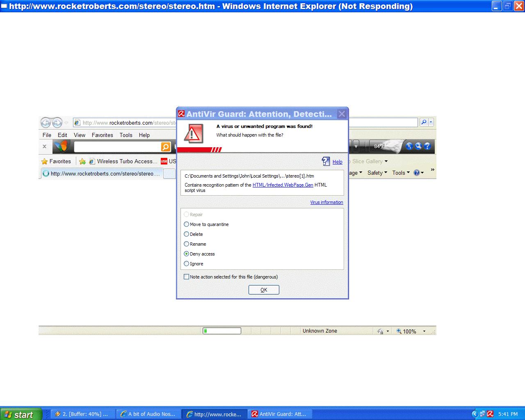Open the Wireless Turbo Access favorite

pyautogui.click(x=123, y=161)
